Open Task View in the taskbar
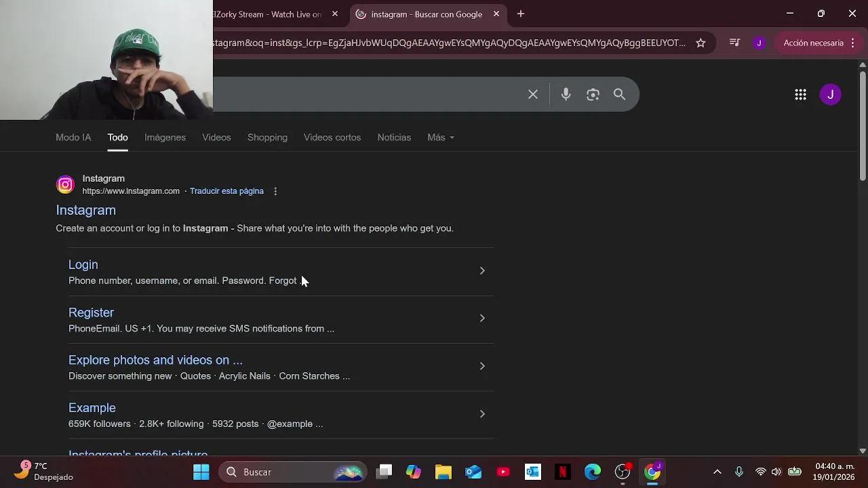Viewport: 868px width, 488px height. pyautogui.click(x=384, y=472)
